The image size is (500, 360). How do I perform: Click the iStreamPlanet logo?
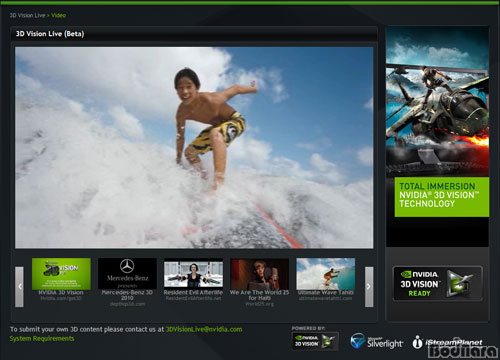pyautogui.click(x=447, y=342)
